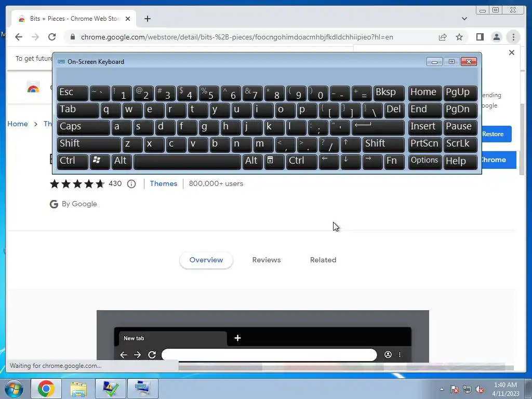Open the Themes category link

tap(164, 184)
